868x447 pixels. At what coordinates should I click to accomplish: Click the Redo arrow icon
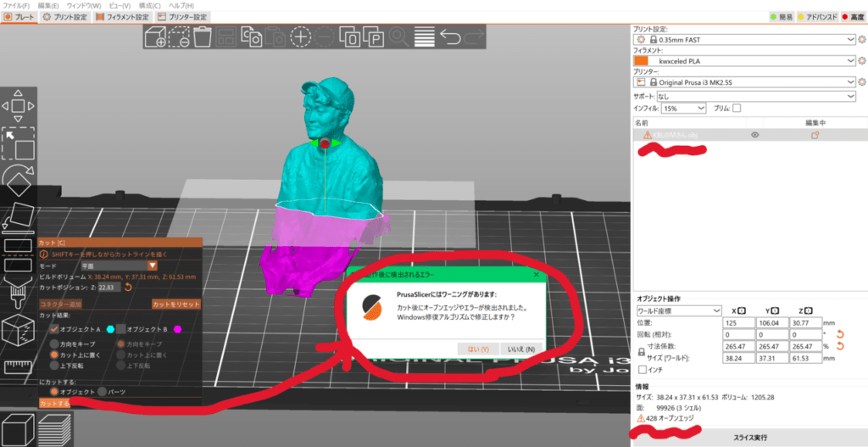[473, 37]
